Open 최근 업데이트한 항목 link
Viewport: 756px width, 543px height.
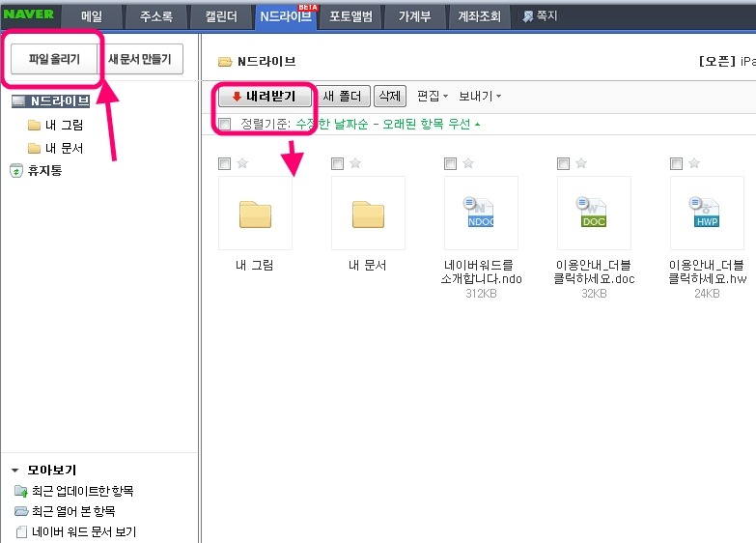tap(82, 492)
